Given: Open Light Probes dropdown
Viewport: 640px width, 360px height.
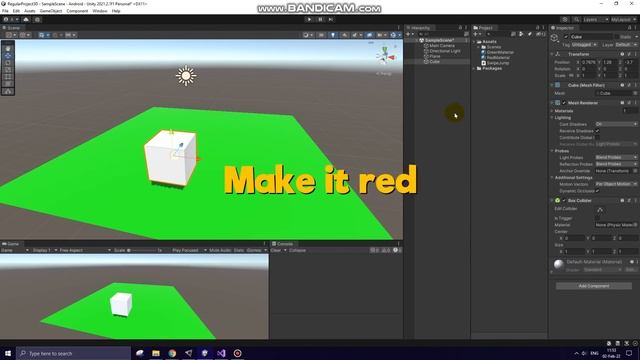Looking at the screenshot, I should [x=616, y=158].
